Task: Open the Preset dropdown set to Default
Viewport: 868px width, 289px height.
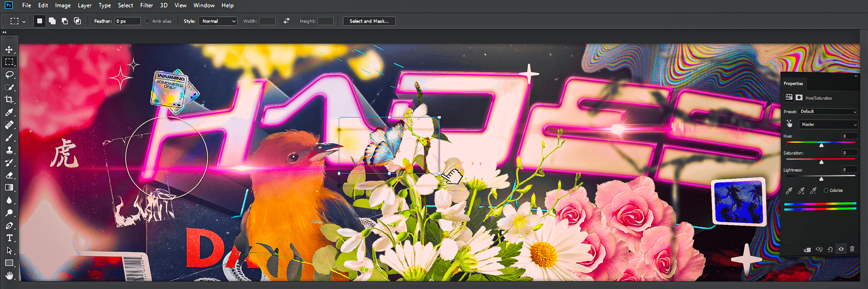Action: coord(827,111)
